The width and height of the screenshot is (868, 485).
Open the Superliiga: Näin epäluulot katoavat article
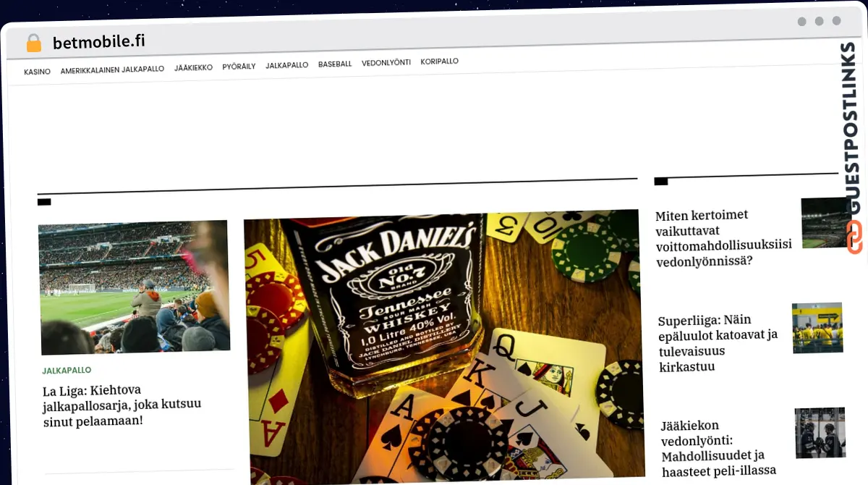point(718,343)
